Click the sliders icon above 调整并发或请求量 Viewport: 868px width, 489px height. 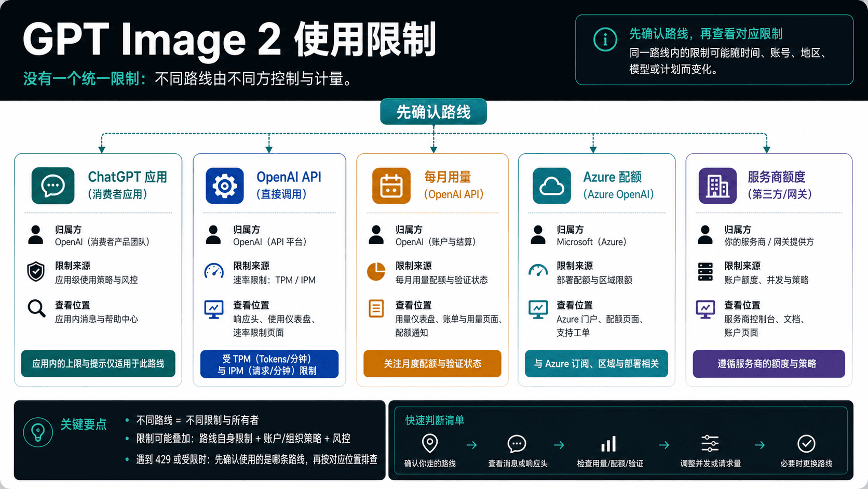coord(710,443)
